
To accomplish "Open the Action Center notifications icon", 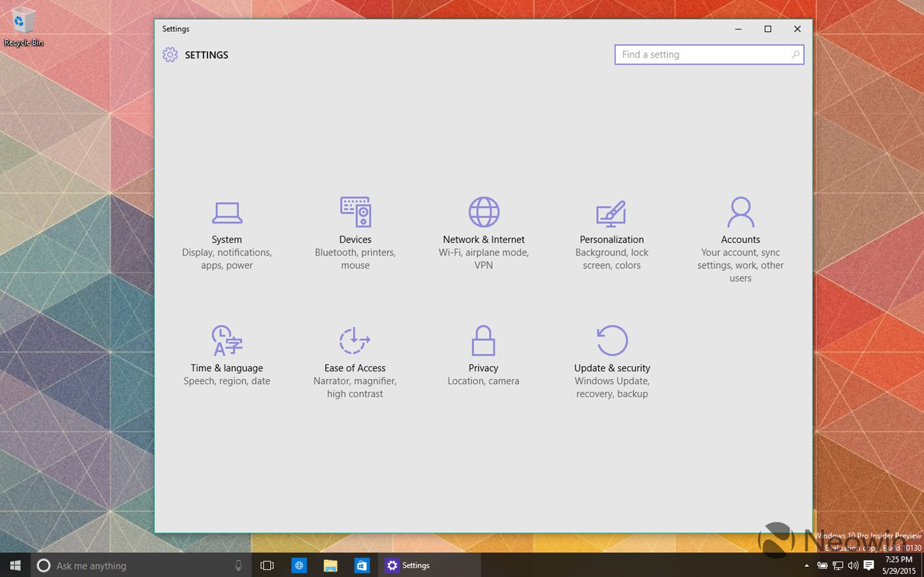I will tap(869, 565).
